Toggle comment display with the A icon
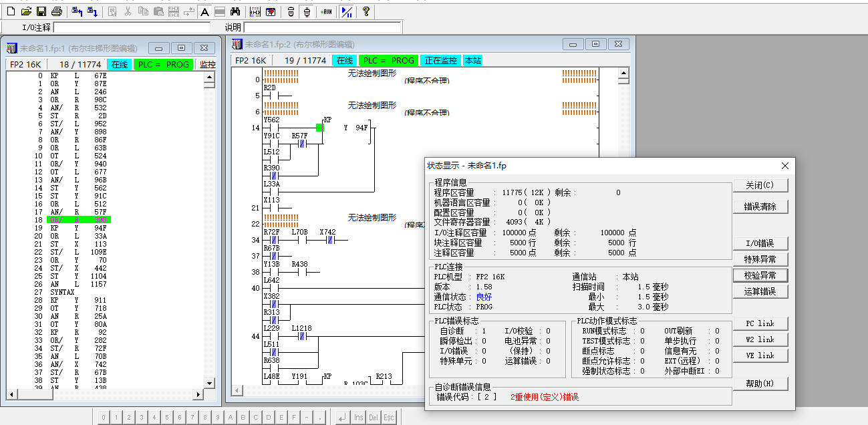 point(204,11)
